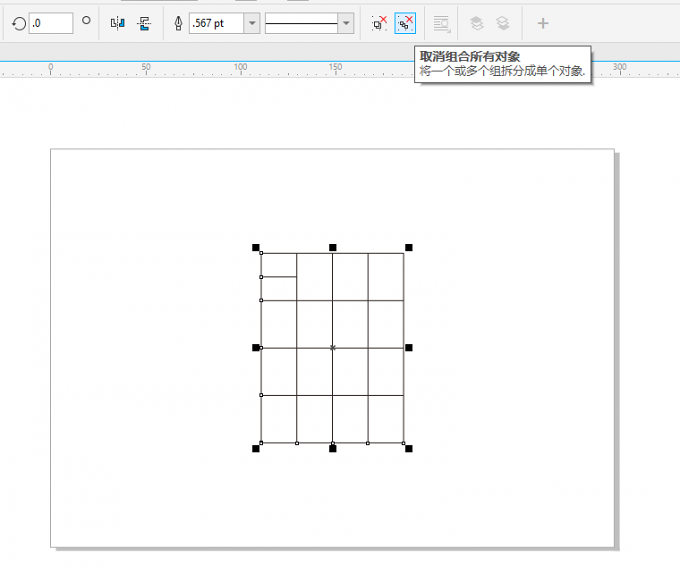
Task: Click the Ungroup Objects icon
Action: tap(379, 22)
